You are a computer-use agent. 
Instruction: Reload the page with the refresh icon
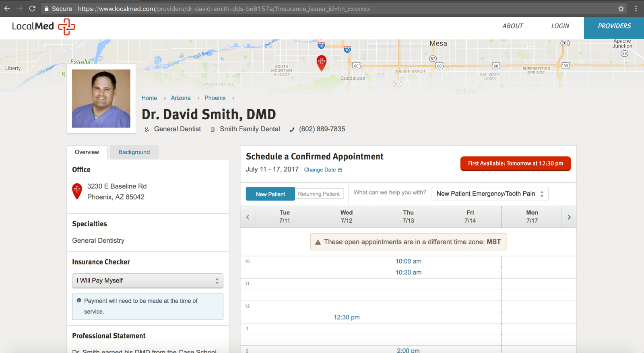[33, 8]
